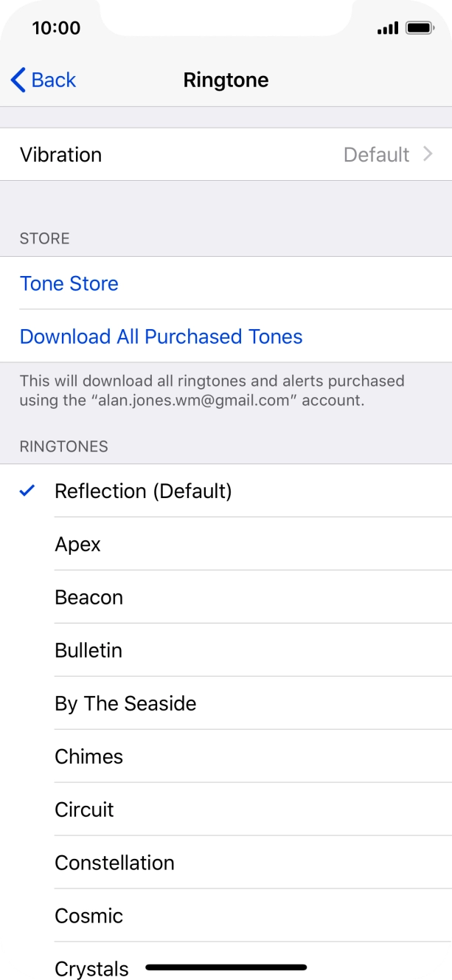
Task: Select the Beacon ringtone
Action: point(88,597)
